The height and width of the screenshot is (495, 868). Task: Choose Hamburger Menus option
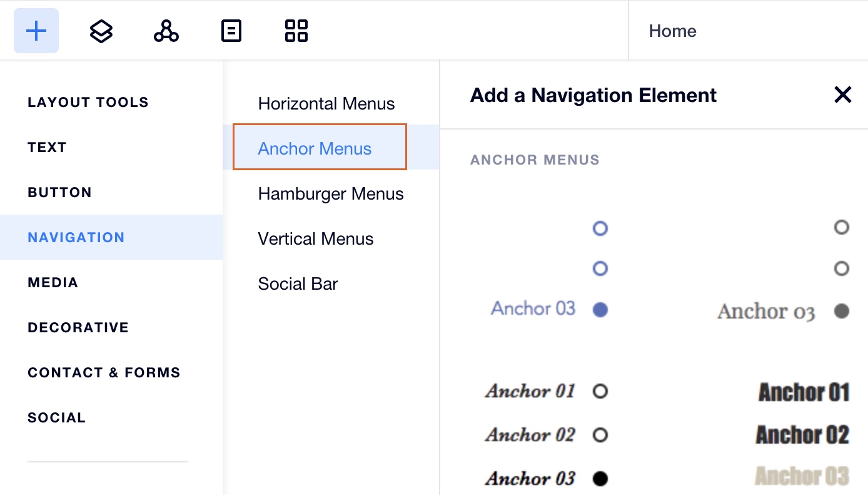331,193
